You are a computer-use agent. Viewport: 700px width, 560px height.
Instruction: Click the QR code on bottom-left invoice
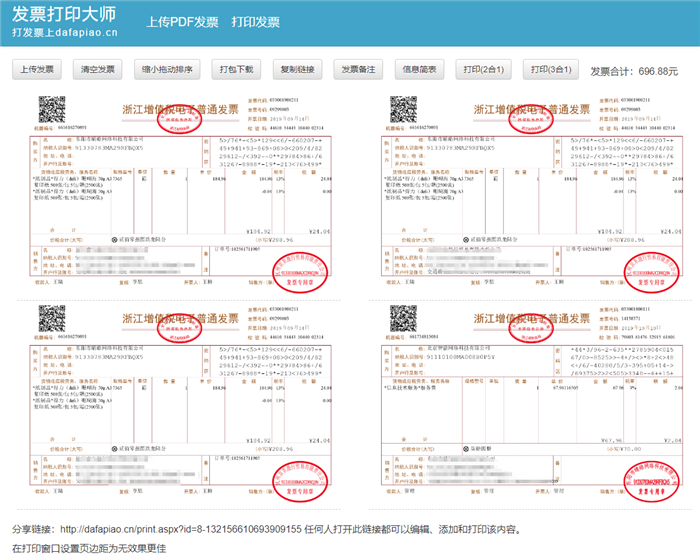pyautogui.click(x=52, y=318)
